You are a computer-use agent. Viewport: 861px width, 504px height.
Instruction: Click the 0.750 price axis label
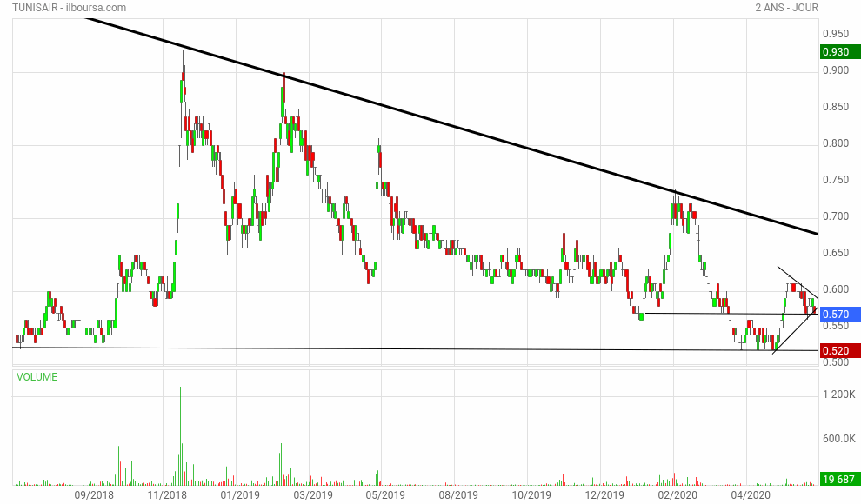(836, 180)
